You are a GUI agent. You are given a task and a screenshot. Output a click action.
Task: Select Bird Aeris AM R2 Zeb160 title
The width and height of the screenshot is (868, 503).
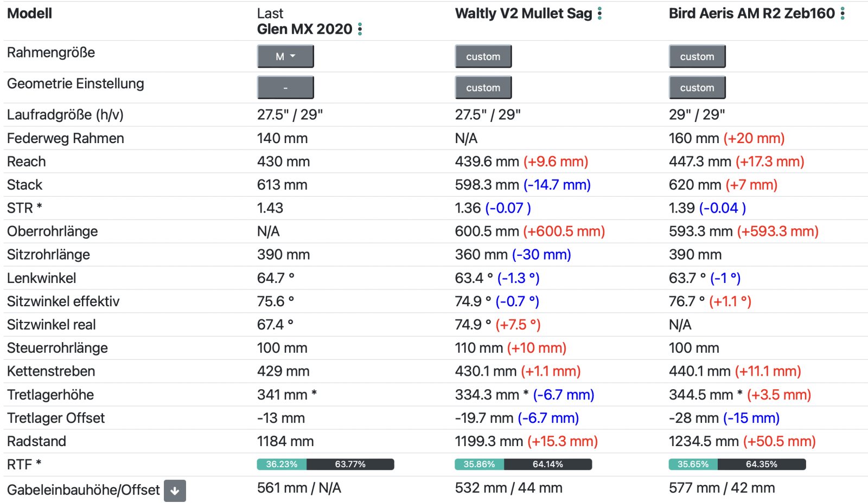pyautogui.click(x=751, y=14)
